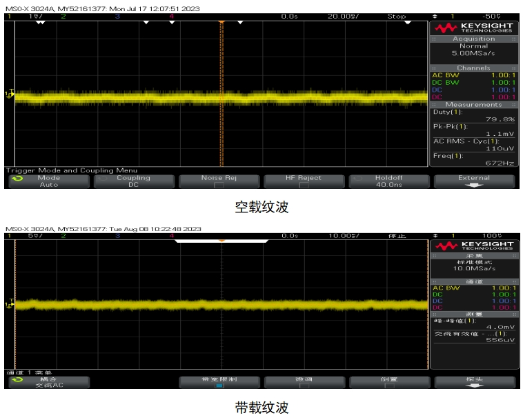The height and width of the screenshot is (420, 523).
Task: Disable the 带宽限制 bandwidth limit checkbox
Action: coord(219,386)
